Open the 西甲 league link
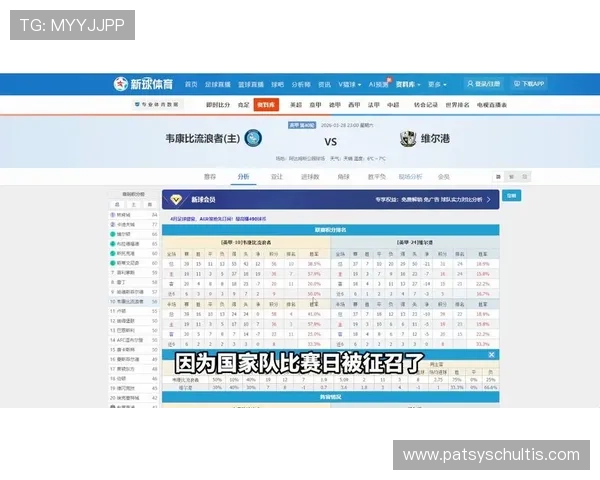The image size is (600, 480). [x=354, y=104]
